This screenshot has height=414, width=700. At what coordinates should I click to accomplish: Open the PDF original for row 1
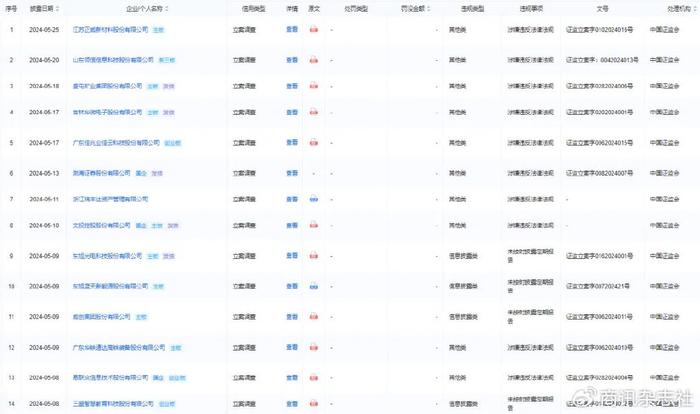314,29
